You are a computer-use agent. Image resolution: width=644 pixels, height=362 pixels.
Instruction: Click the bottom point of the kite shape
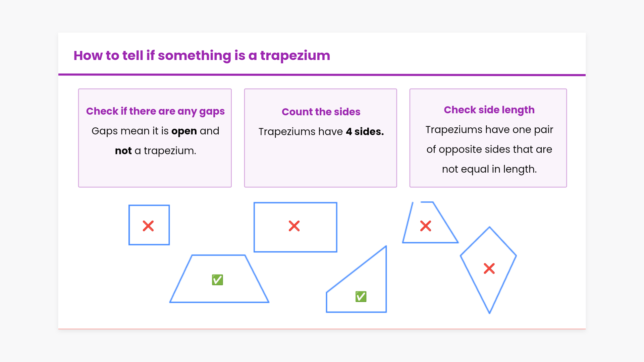pyautogui.click(x=489, y=313)
